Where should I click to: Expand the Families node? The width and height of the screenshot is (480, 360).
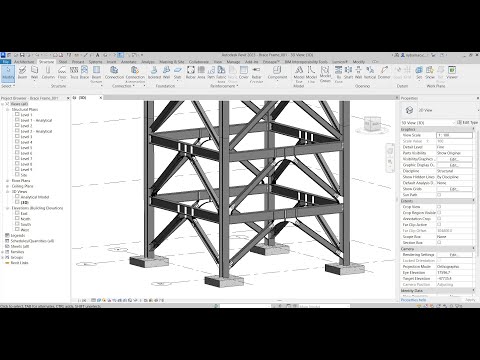click(x=3, y=252)
